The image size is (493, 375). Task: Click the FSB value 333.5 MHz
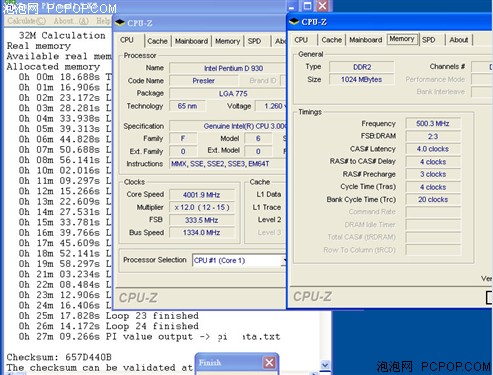point(201,220)
